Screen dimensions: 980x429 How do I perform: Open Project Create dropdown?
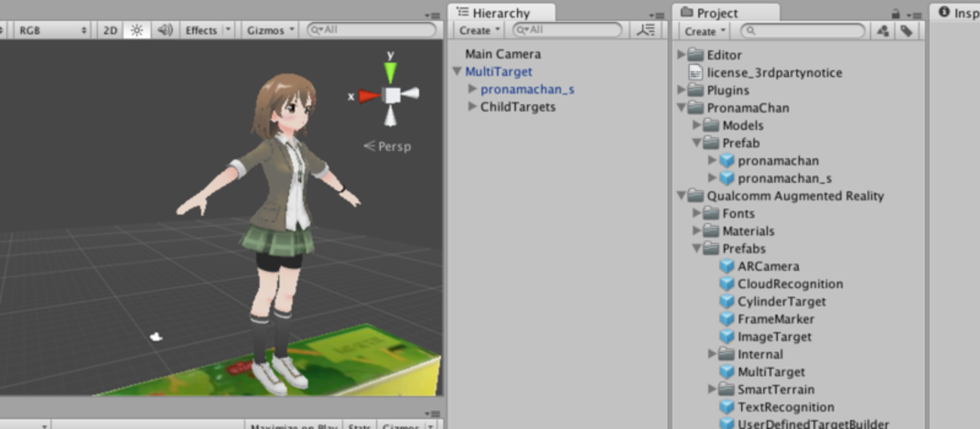705,31
